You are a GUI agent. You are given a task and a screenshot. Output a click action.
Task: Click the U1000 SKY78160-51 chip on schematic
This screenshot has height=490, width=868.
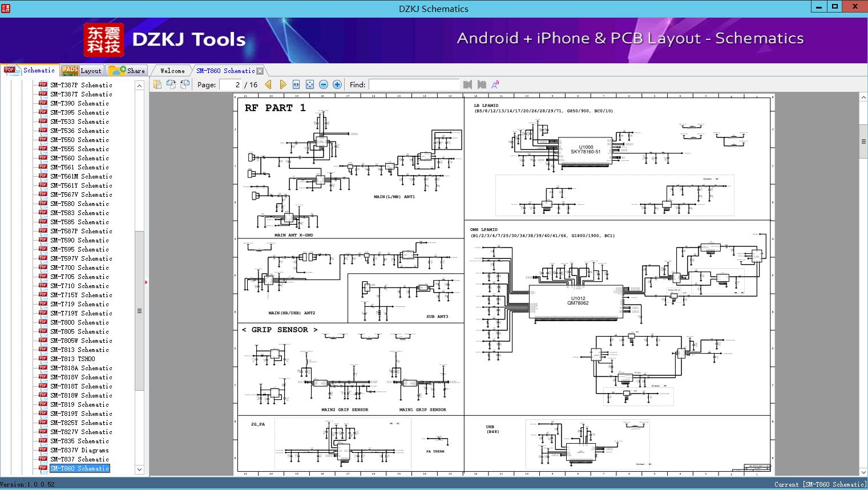pos(586,151)
